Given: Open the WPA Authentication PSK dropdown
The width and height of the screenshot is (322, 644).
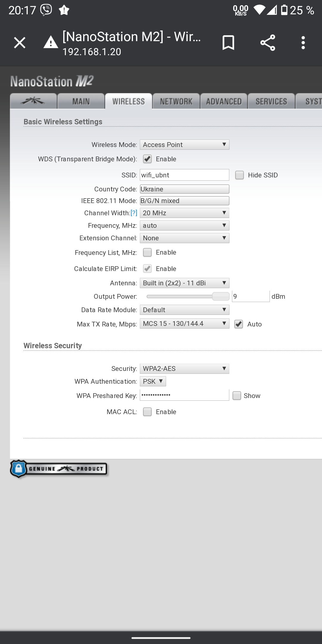Looking at the screenshot, I should click(x=153, y=381).
